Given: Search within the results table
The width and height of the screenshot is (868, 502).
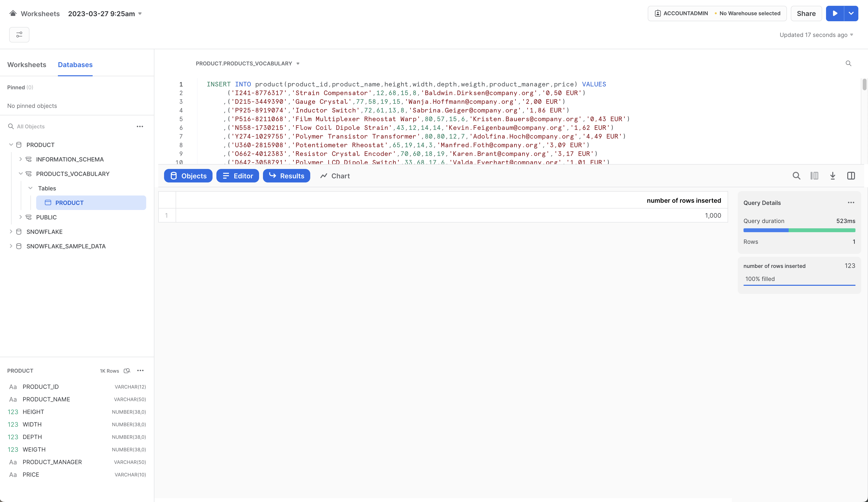Looking at the screenshot, I should coord(796,176).
